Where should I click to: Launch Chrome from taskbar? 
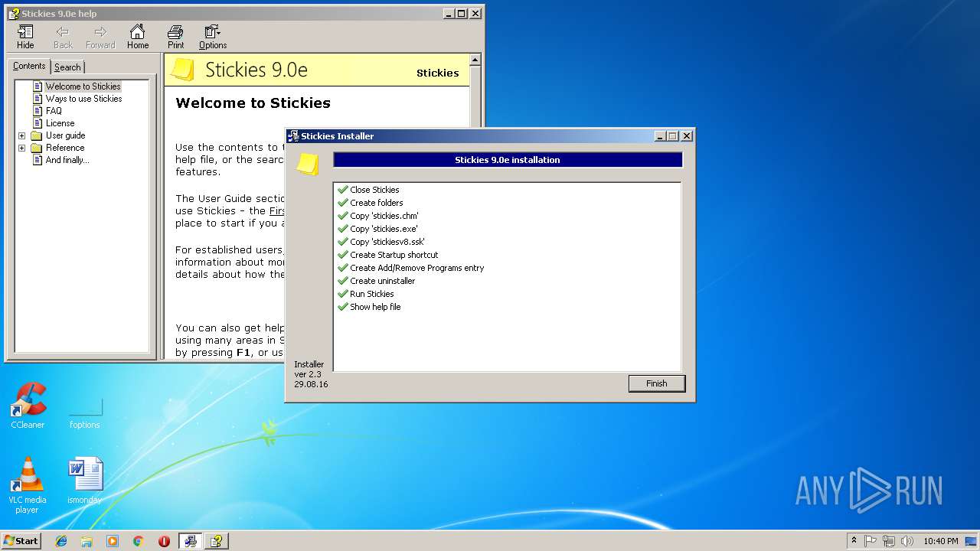[138, 541]
